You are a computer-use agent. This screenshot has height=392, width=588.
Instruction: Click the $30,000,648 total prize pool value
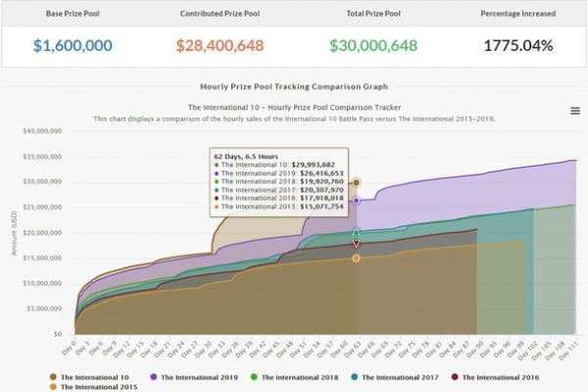click(x=373, y=45)
